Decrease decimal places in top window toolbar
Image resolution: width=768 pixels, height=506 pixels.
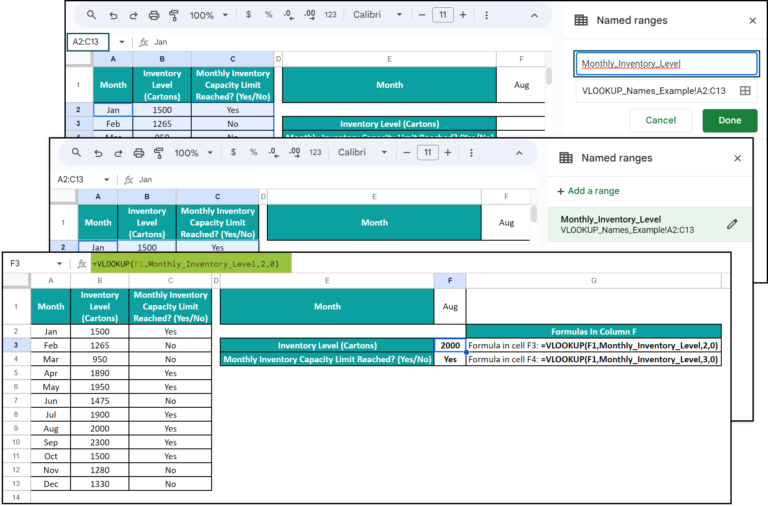coord(289,15)
